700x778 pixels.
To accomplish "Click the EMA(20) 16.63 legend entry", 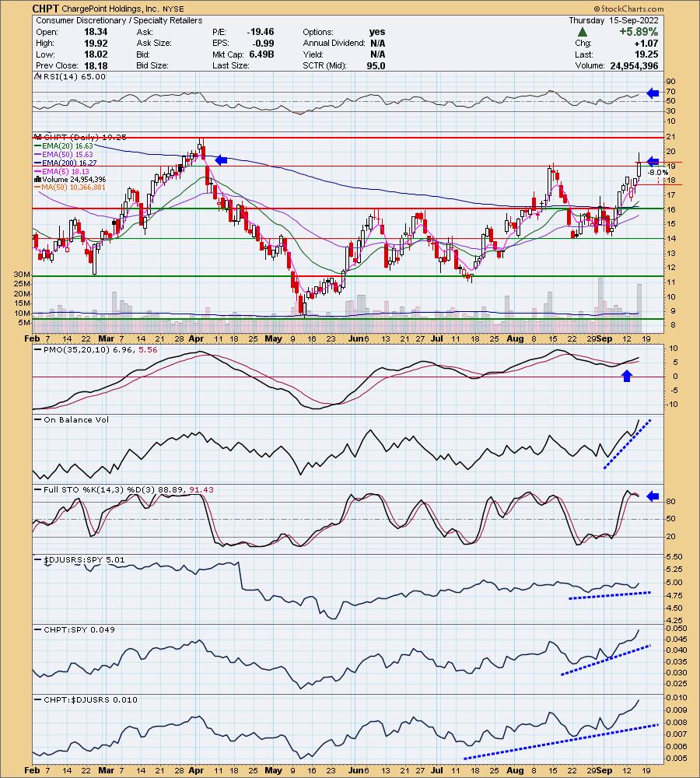I will click(x=68, y=146).
